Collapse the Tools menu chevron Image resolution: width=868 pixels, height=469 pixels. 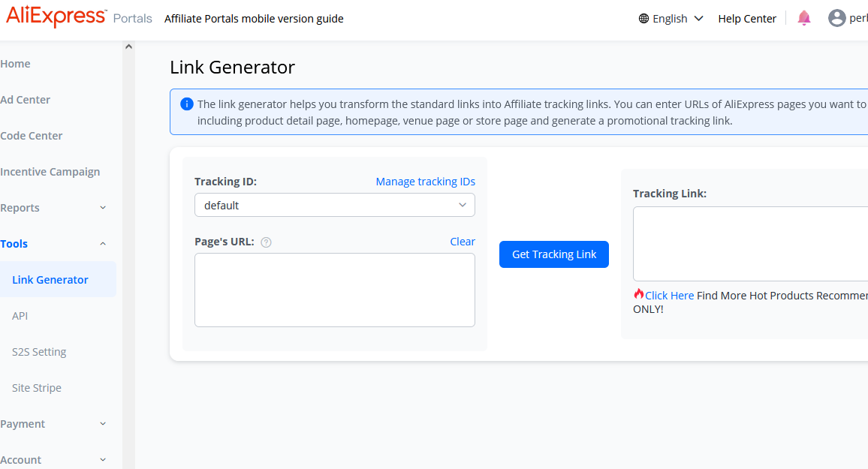(102, 244)
